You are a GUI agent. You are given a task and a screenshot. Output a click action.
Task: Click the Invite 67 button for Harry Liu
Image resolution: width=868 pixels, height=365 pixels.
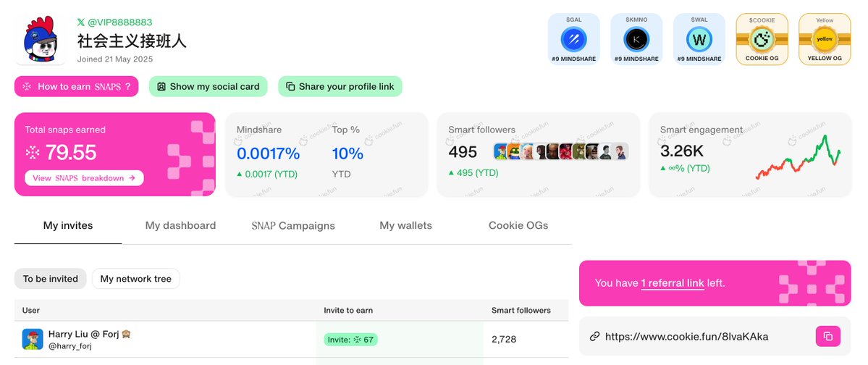point(351,340)
